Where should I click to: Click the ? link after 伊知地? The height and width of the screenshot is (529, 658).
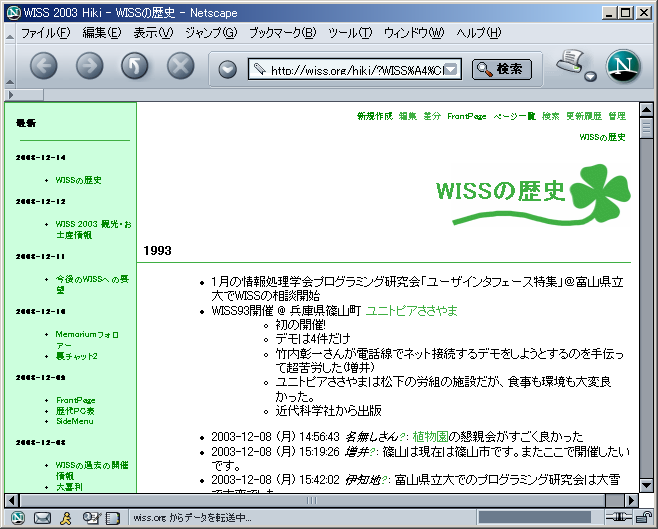point(383,480)
